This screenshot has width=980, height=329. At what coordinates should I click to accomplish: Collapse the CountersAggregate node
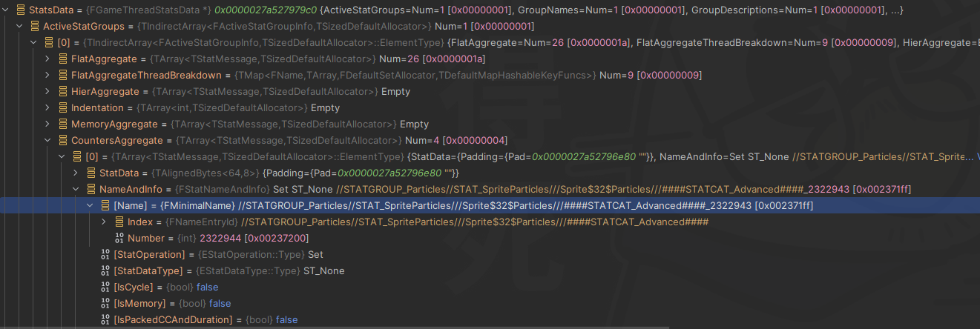coord(48,141)
